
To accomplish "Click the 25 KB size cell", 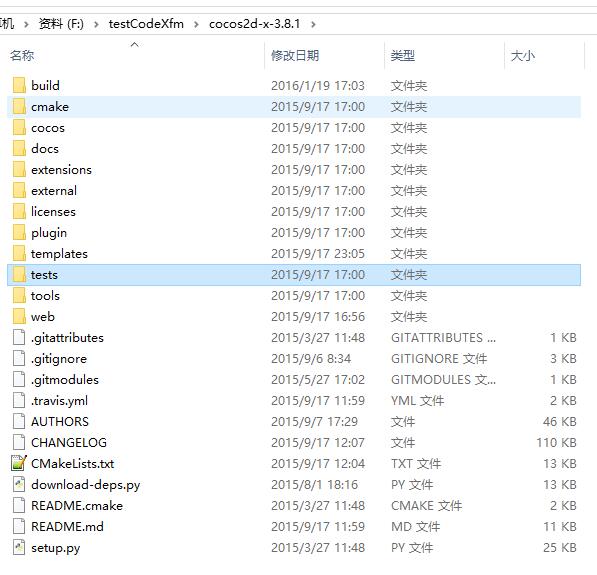I will [x=560, y=548].
